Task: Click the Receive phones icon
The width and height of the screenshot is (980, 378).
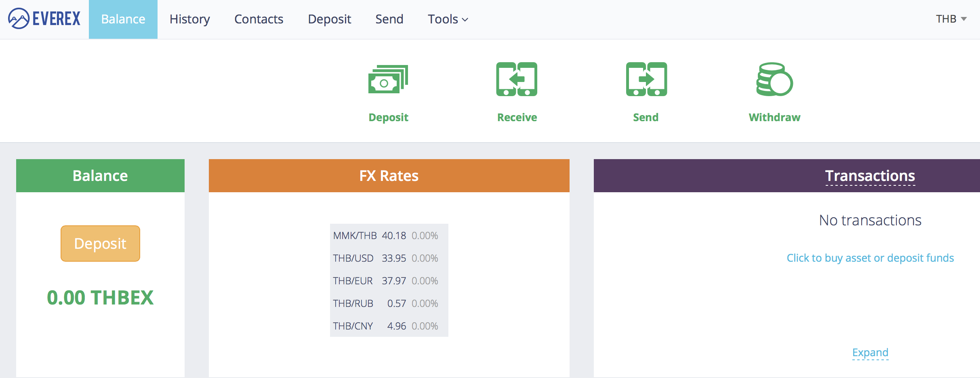Action: point(517,79)
